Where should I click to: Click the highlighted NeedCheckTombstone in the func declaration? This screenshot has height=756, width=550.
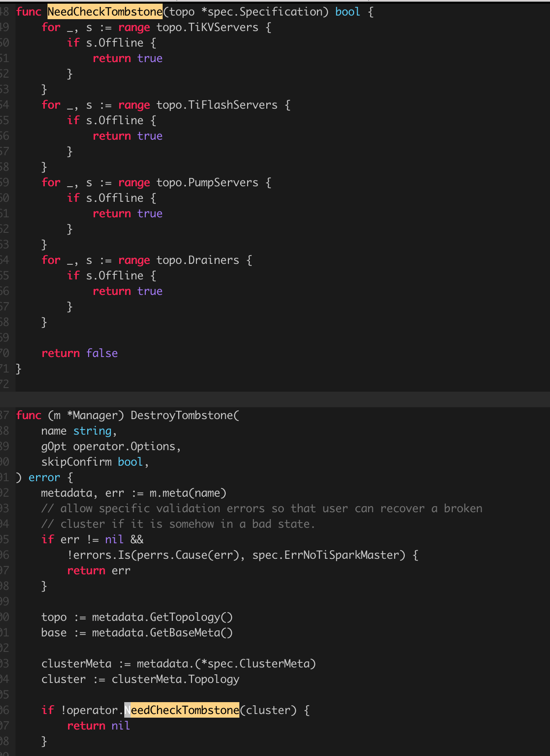click(105, 11)
